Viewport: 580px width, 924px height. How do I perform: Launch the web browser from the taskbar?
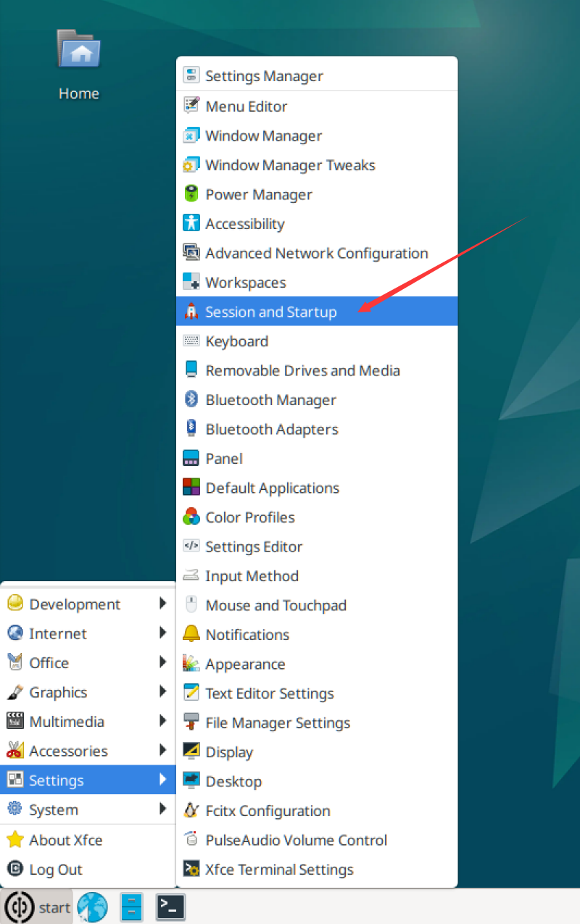click(92, 907)
